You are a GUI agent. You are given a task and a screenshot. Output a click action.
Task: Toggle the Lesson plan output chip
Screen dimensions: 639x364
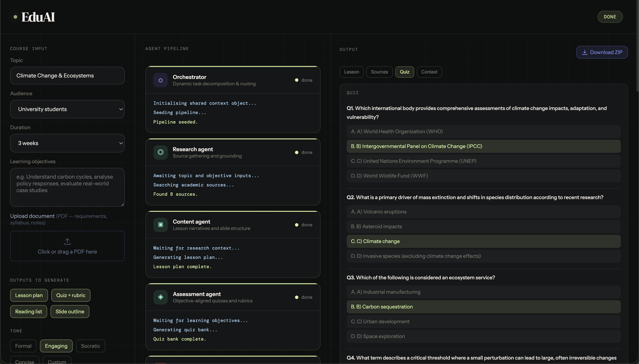click(29, 295)
